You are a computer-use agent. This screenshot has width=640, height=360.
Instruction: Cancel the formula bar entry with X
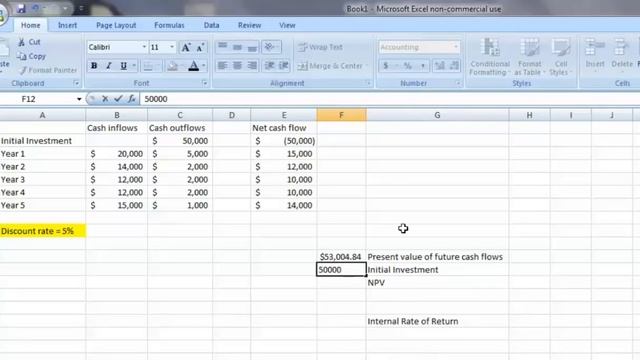pyautogui.click(x=105, y=99)
